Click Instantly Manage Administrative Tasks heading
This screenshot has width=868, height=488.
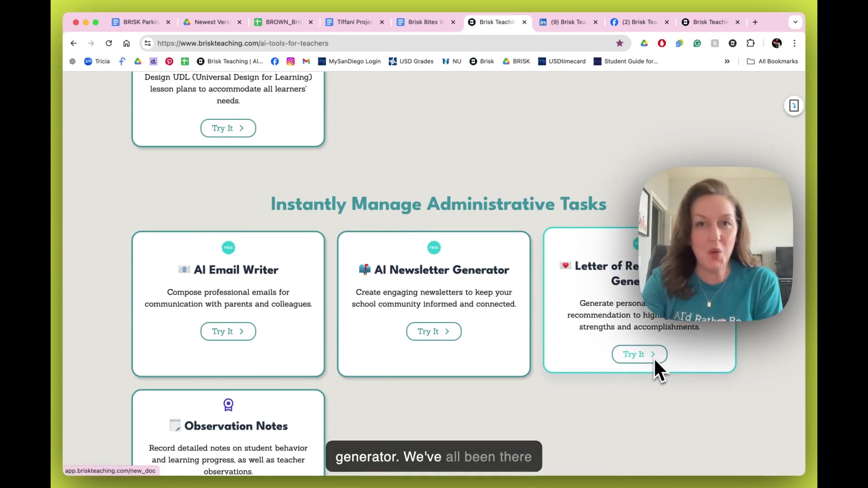[439, 204]
